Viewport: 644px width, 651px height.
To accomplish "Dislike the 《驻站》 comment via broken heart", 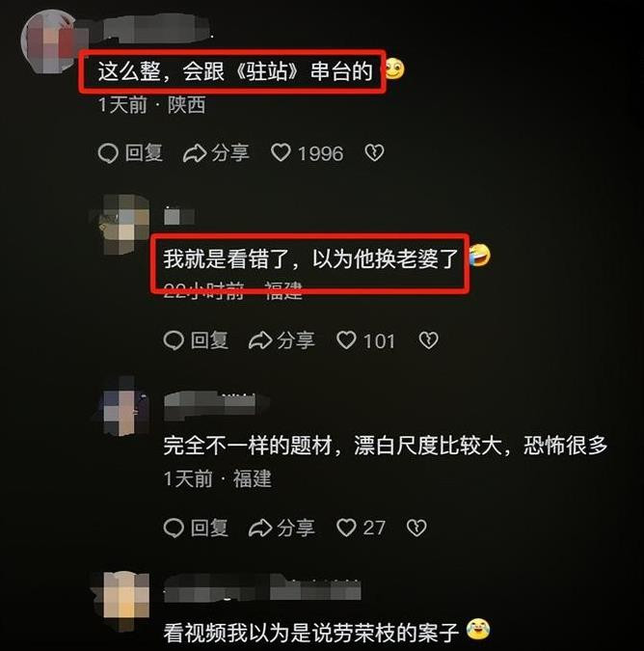I will tap(374, 153).
